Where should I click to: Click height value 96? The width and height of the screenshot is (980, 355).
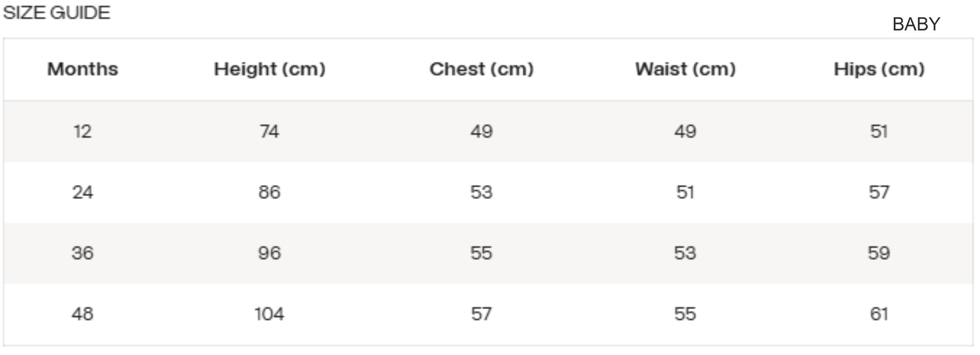point(270,253)
